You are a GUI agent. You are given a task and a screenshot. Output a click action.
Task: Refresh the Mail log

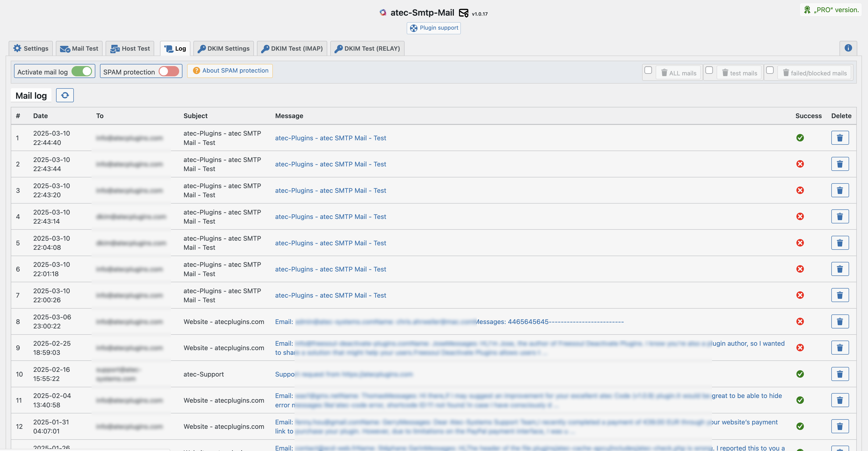[x=65, y=95]
